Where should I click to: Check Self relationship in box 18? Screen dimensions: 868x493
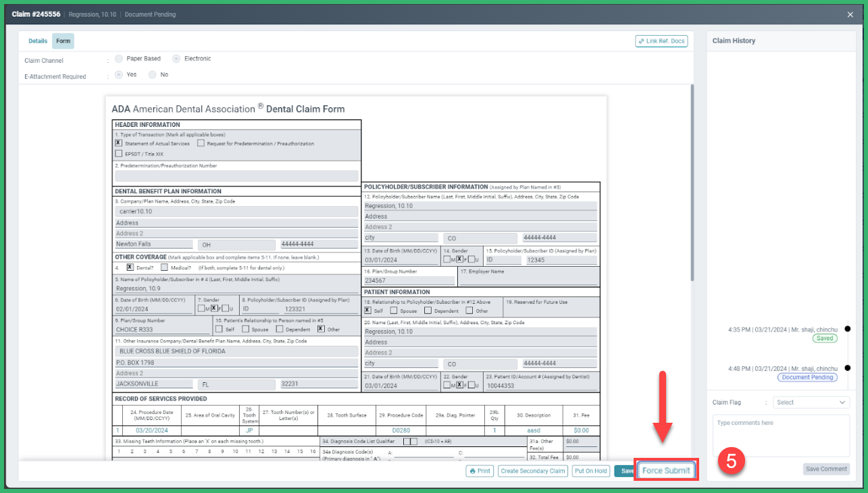click(x=367, y=309)
